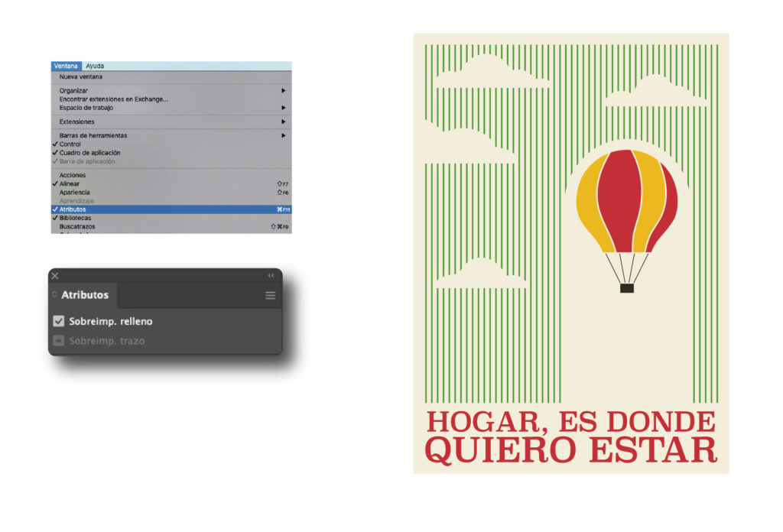Collapse the Atributos panel with the double-arrow icon

tap(270, 276)
